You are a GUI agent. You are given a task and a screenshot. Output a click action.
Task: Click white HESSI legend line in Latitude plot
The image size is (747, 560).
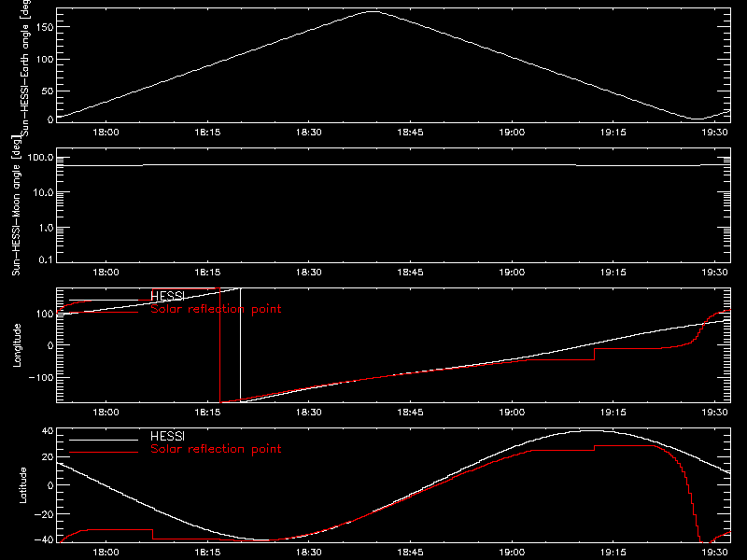[104, 440]
